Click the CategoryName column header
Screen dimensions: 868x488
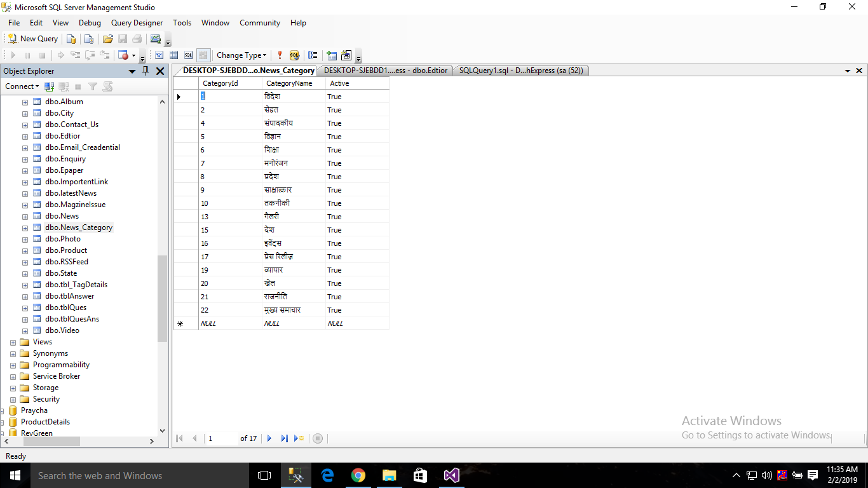coord(294,83)
